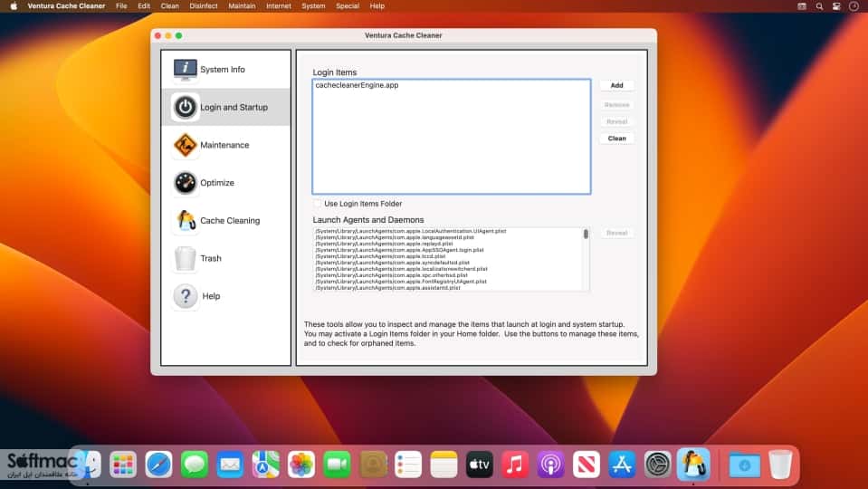Image resolution: width=868 pixels, height=489 pixels.
Task: Click the Add login item button
Action: click(616, 85)
